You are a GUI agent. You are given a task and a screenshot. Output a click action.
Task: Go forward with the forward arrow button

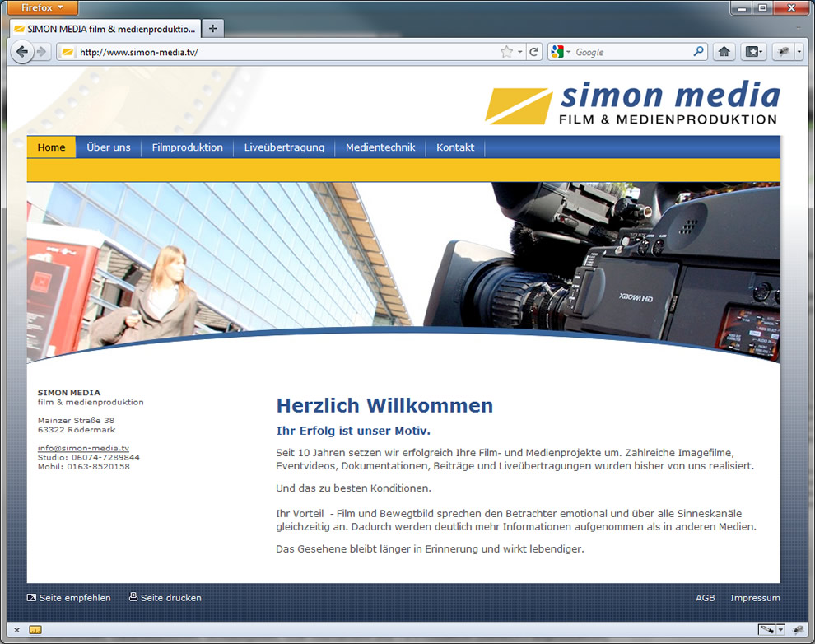[x=42, y=52]
